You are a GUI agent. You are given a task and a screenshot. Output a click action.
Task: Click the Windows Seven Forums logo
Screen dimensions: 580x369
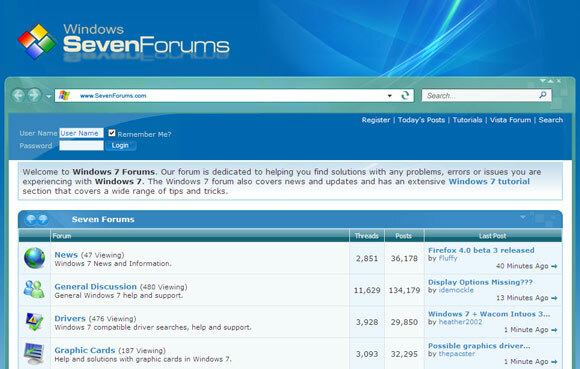coord(123,41)
